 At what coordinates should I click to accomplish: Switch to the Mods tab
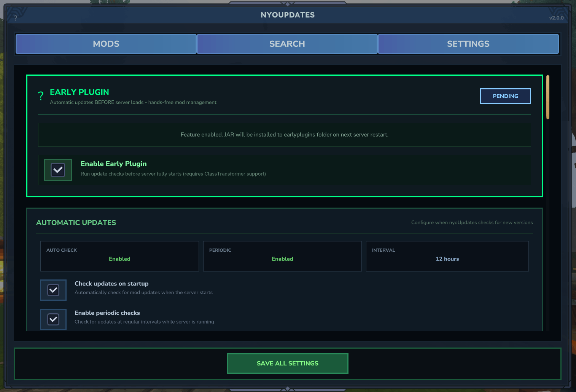pos(106,44)
